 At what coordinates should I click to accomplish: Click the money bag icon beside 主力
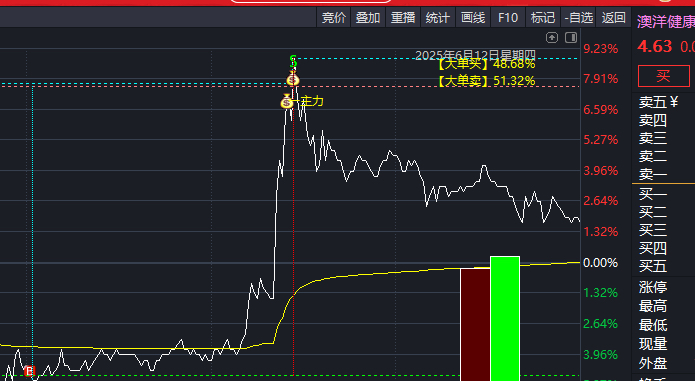(x=287, y=102)
